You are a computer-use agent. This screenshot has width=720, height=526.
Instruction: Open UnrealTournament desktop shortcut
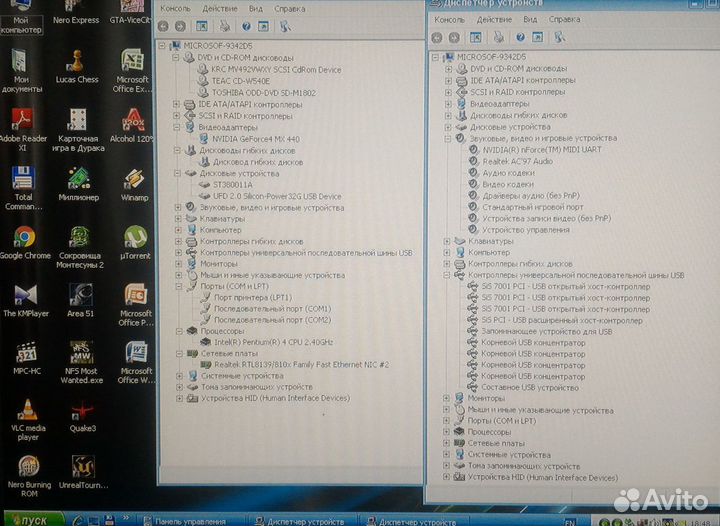click(x=83, y=472)
